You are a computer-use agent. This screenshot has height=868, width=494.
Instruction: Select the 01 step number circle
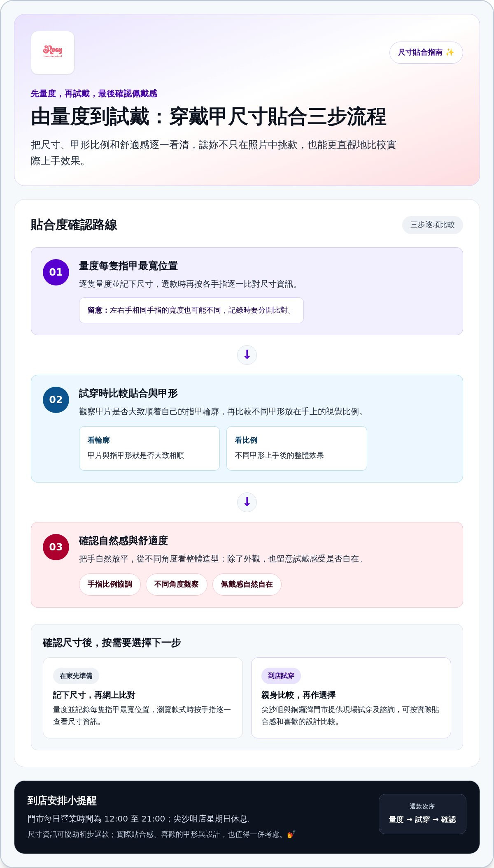[x=56, y=272]
